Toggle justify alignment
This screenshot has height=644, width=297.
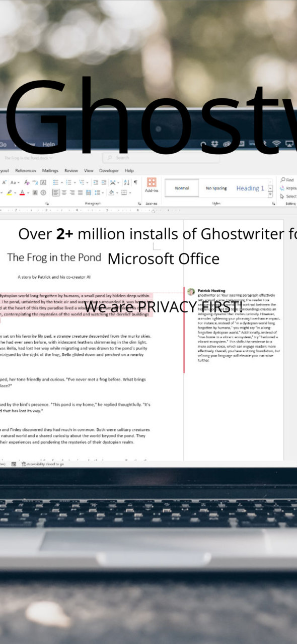pos(81,192)
